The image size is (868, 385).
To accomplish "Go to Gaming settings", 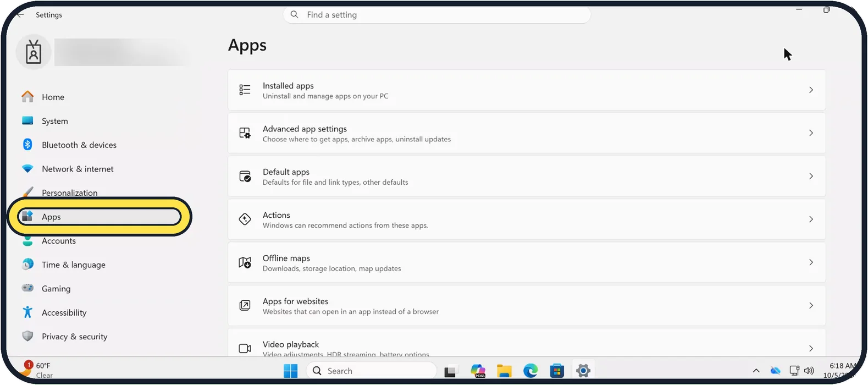I will point(46,289).
